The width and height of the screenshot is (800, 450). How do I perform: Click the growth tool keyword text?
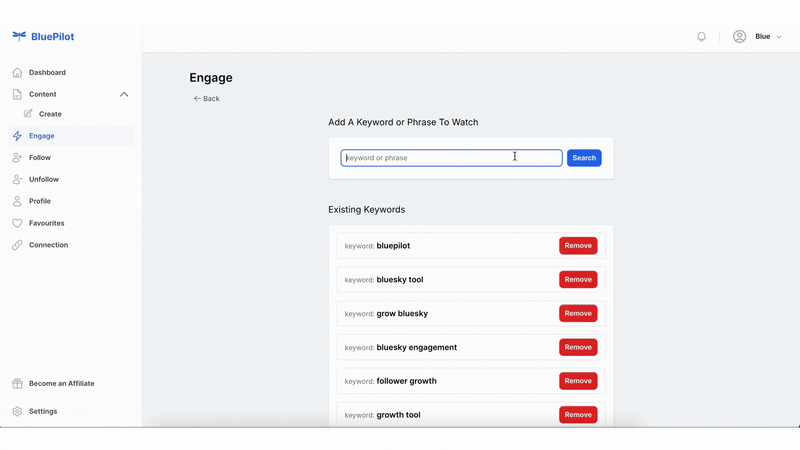[398, 415]
